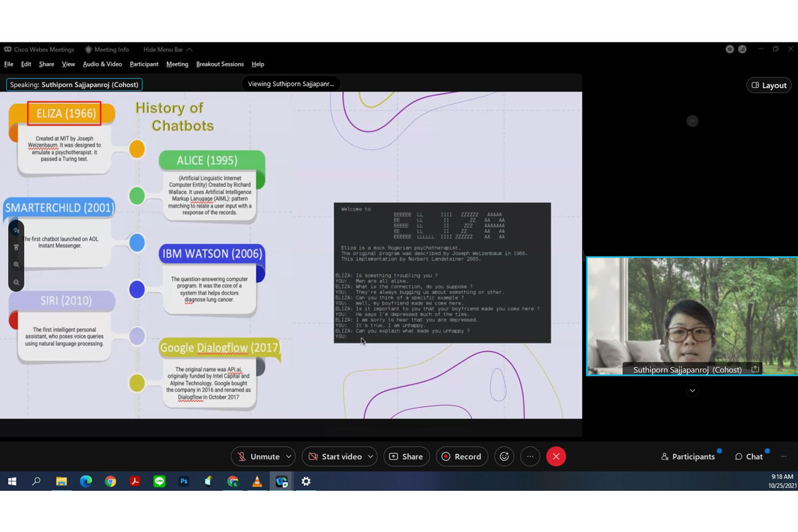Image resolution: width=798 pixels, height=532 pixels.
Task: Expand video options arrow beside Start video
Action: click(x=370, y=456)
